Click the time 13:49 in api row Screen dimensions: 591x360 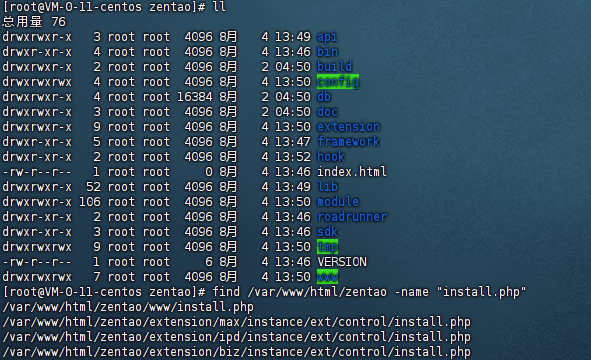[292, 37]
